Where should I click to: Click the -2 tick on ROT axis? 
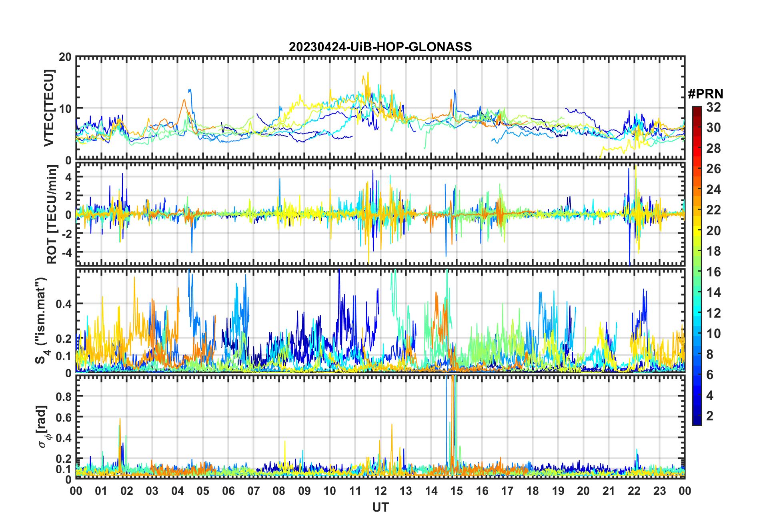coord(66,233)
